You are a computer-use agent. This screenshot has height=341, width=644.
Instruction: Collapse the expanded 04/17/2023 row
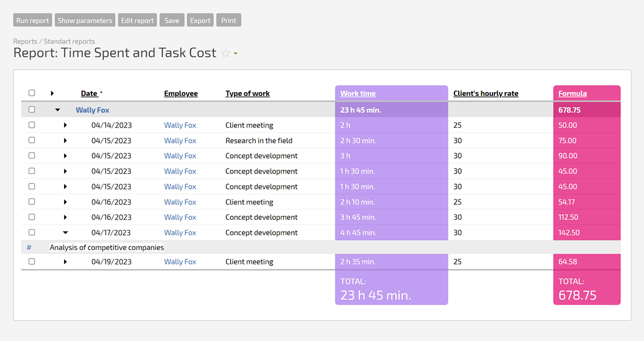pos(65,233)
